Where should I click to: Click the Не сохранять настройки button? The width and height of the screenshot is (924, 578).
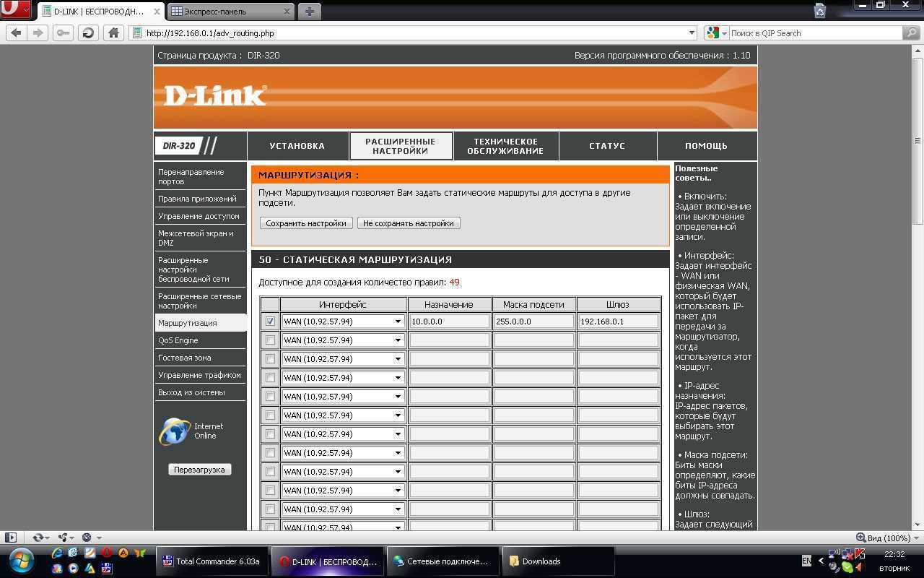pos(409,223)
